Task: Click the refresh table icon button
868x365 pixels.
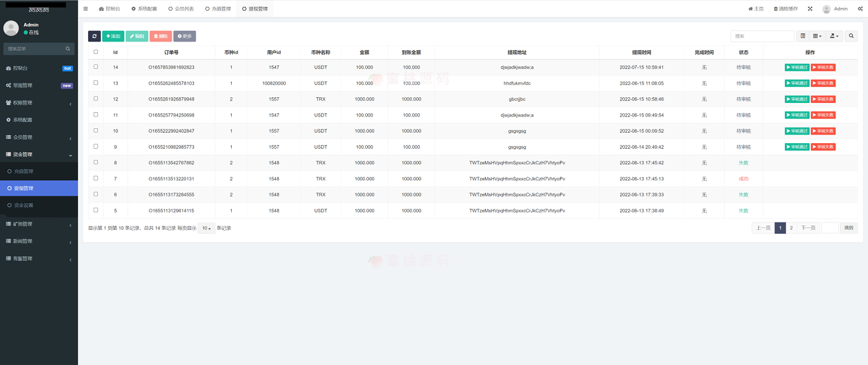Action: (94, 37)
